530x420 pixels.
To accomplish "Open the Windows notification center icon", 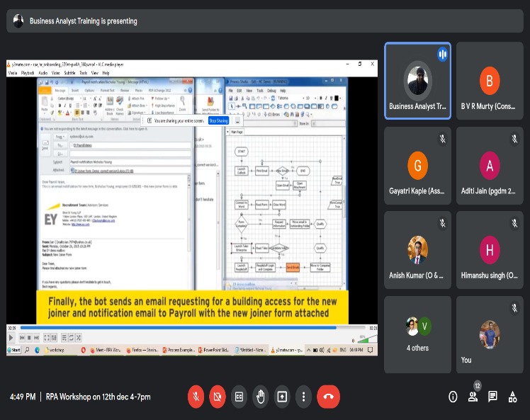I will point(370,350).
